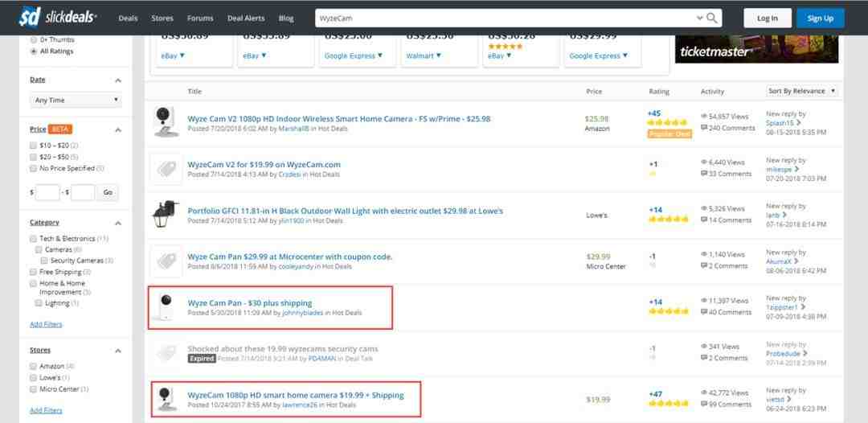The width and height of the screenshot is (868, 423).
Task: Click the WyzeCam 1080p smart home camera thumbnail
Action: [x=166, y=399]
